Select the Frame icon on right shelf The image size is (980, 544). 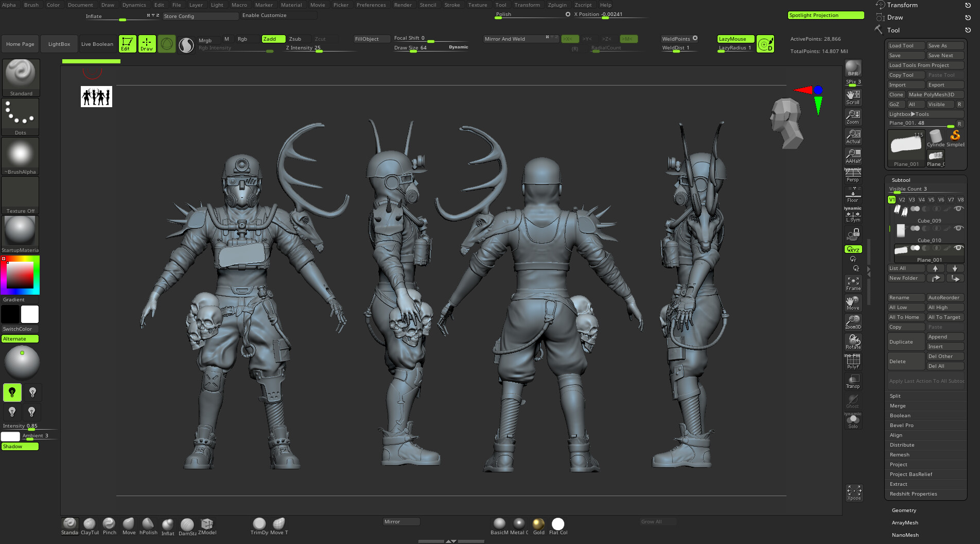853,282
